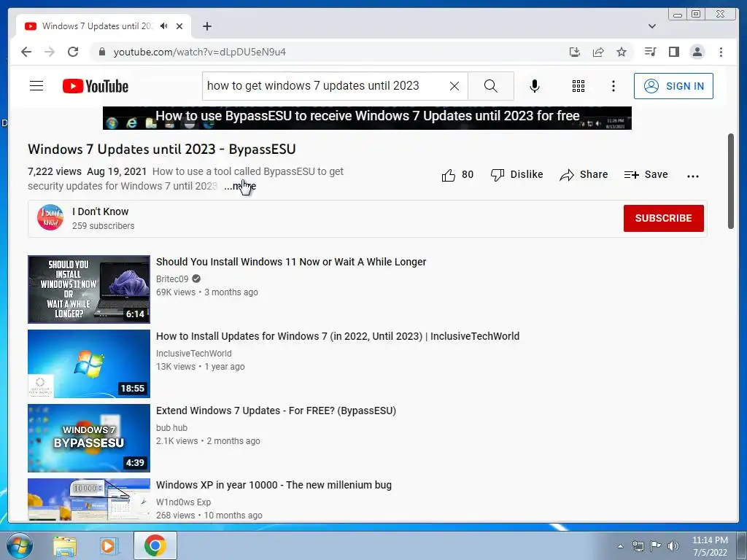747x560 pixels.
Task: Click the SIGN IN button
Action: (673, 86)
